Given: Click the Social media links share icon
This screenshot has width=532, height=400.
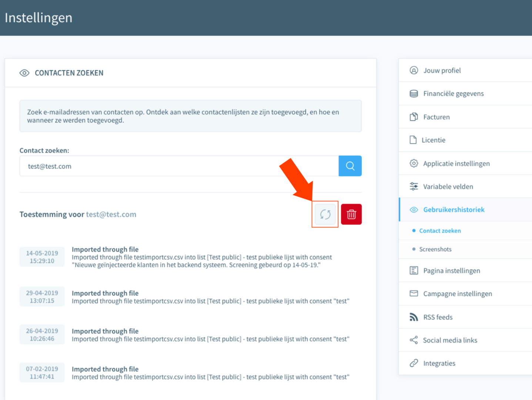Looking at the screenshot, I should pos(414,340).
